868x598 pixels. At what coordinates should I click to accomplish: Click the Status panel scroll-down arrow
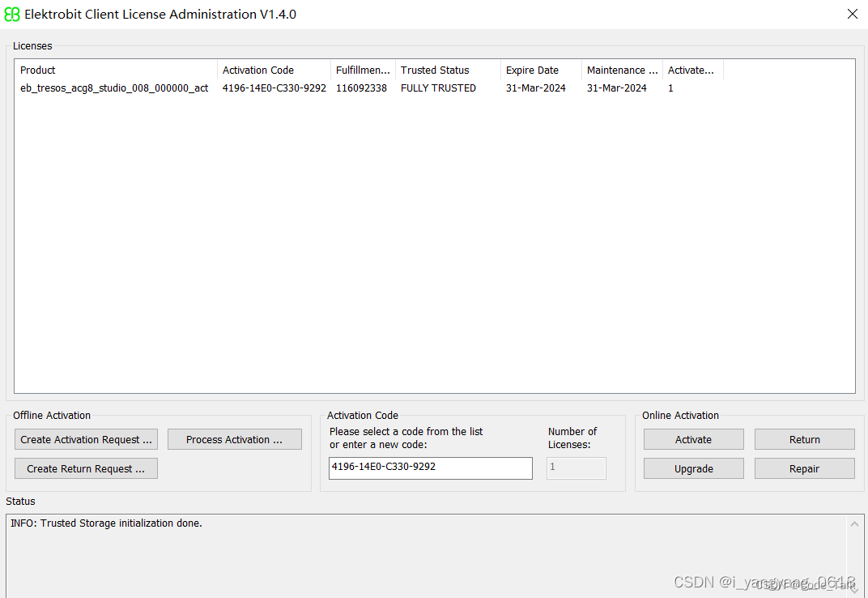855,591
